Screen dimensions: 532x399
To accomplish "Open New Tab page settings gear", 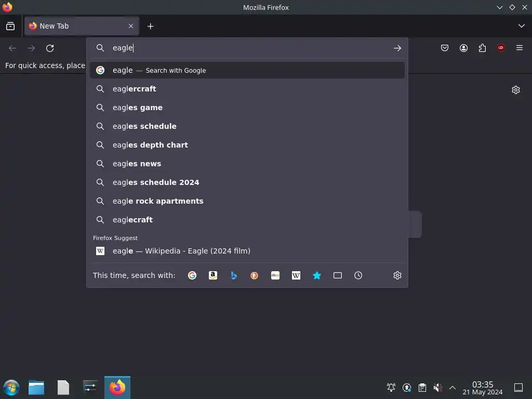I will [x=516, y=90].
